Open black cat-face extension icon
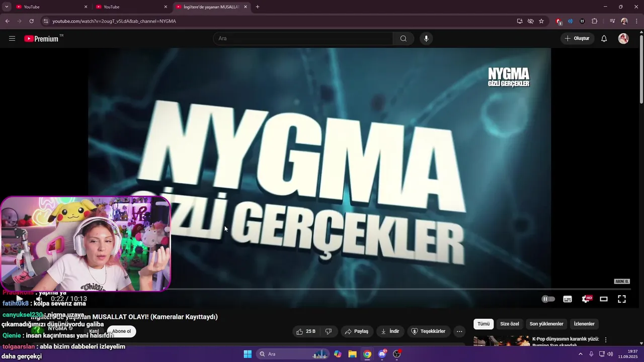The height and width of the screenshot is (362, 644). click(582, 21)
